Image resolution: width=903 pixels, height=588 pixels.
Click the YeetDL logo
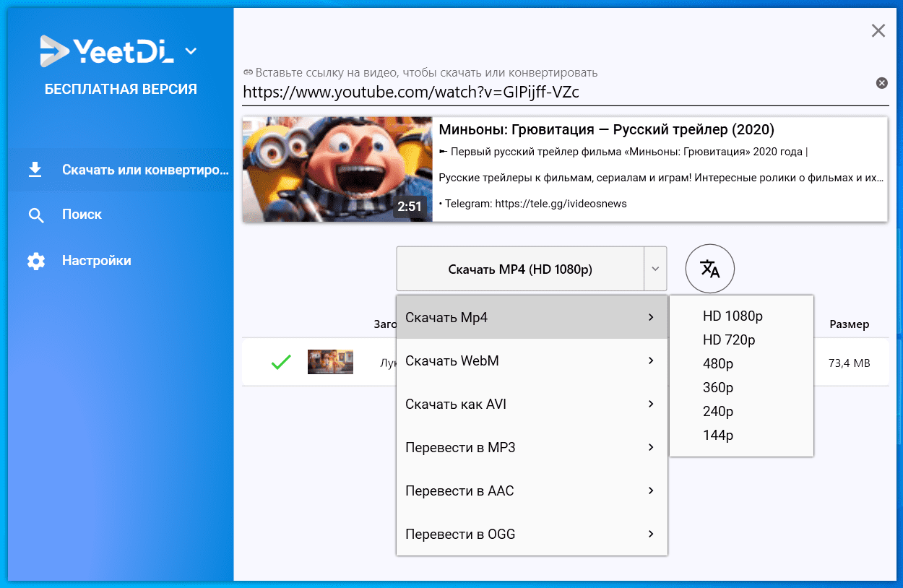[x=108, y=51]
